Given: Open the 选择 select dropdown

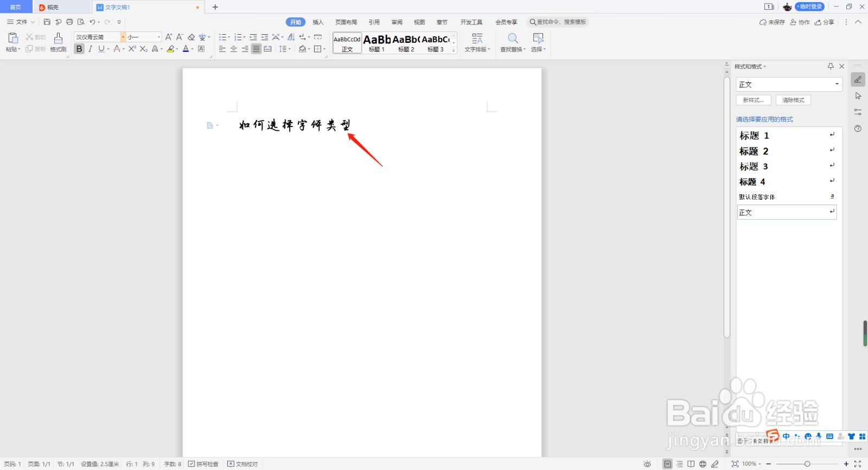Looking at the screenshot, I should click(x=538, y=42).
